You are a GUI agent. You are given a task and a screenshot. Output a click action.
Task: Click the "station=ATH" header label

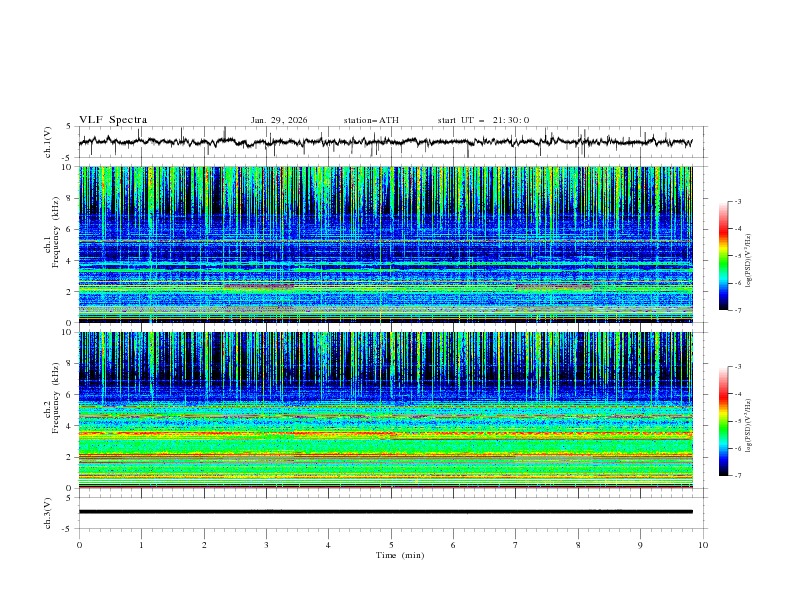(371, 120)
